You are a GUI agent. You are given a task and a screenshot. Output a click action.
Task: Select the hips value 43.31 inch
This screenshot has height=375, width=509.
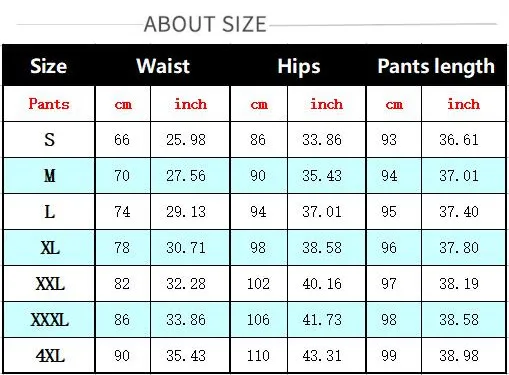322,356
